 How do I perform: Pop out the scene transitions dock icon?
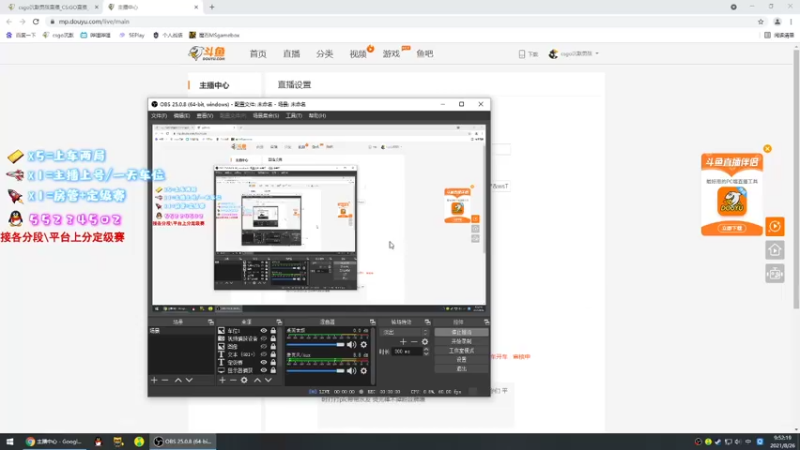tap(428, 322)
